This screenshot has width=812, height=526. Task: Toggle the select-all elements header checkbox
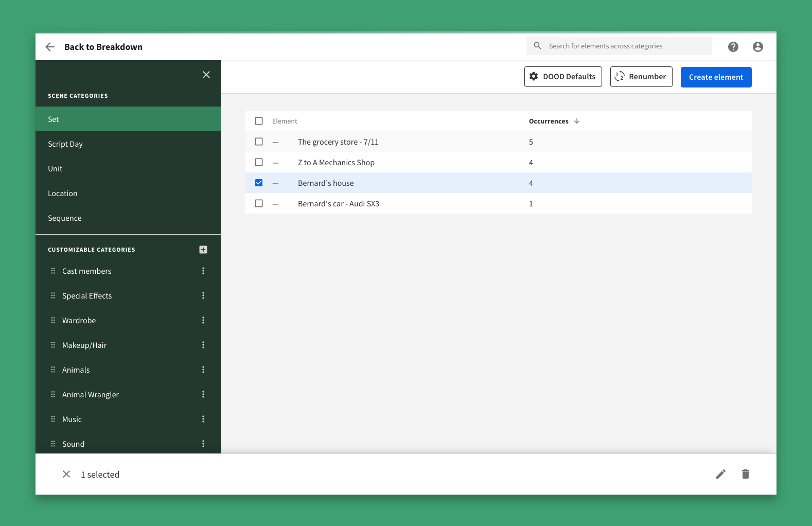tap(259, 121)
